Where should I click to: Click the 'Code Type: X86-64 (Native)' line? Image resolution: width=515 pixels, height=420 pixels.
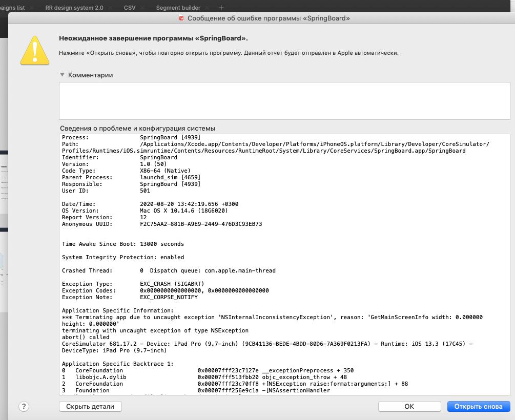pyautogui.click(x=126, y=171)
